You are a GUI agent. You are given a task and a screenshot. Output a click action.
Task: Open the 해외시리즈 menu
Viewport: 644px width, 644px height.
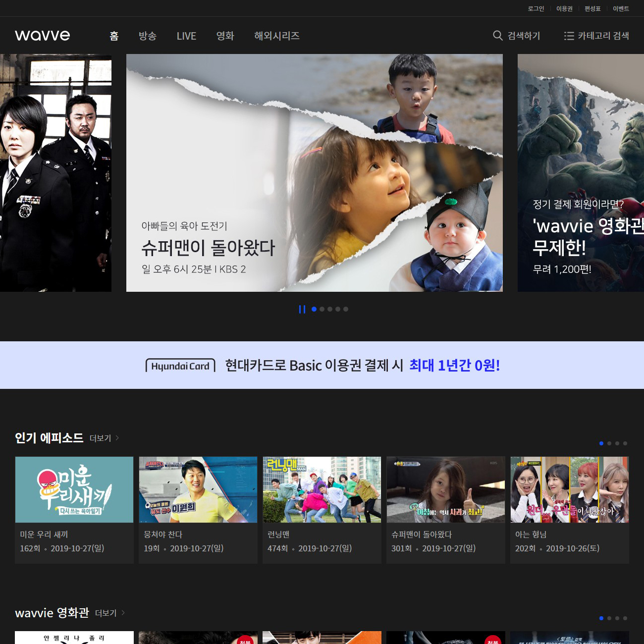(x=276, y=36)
